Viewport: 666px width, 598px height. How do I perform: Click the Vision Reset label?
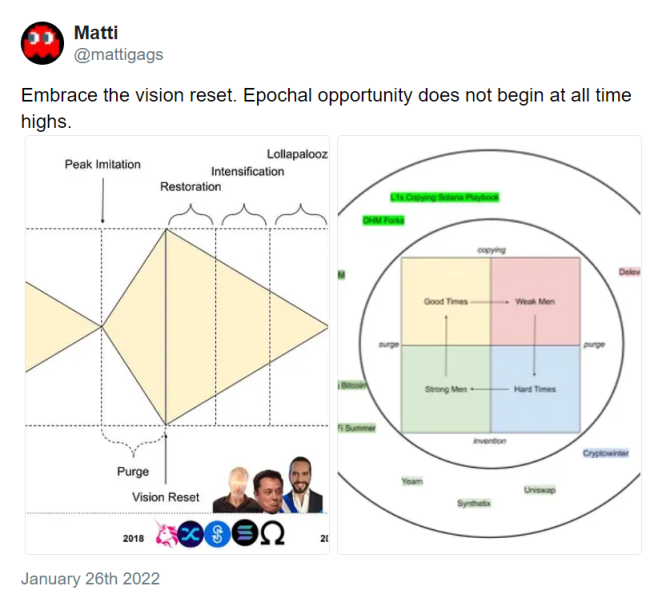point(166,497)
